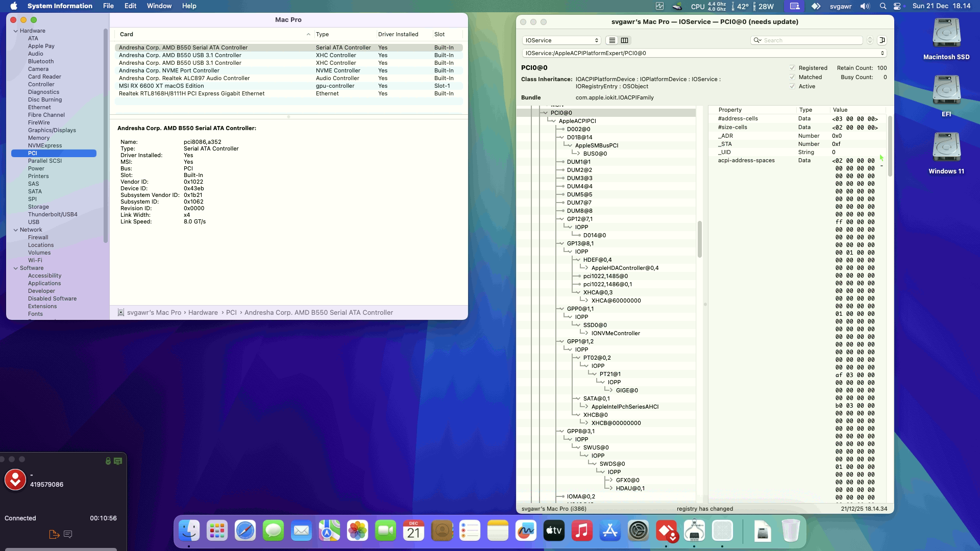Click the green lock security icon in AnyDesk

pyautogui.click(x=108, y=461)
